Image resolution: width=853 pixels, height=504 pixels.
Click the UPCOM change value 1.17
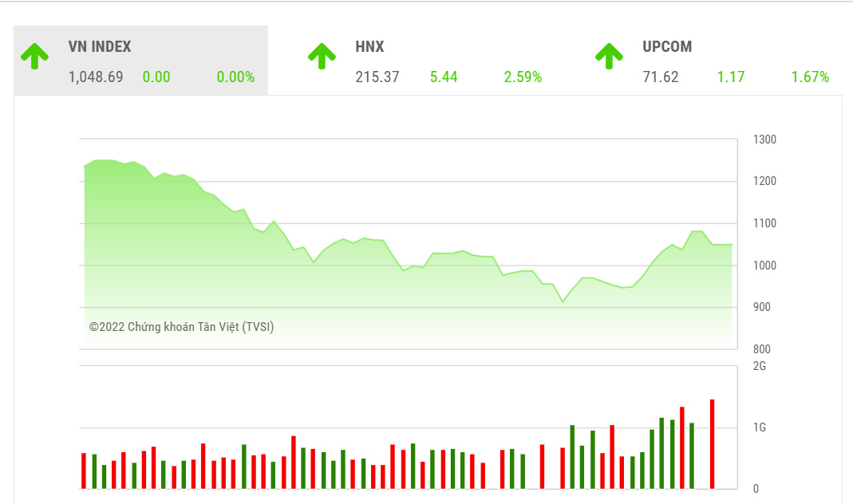(x=730, y=77)
